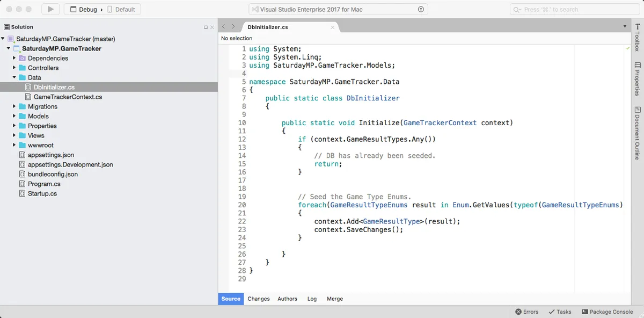Open the Properties side panel
644x318 pixels.
pos(637,78)
